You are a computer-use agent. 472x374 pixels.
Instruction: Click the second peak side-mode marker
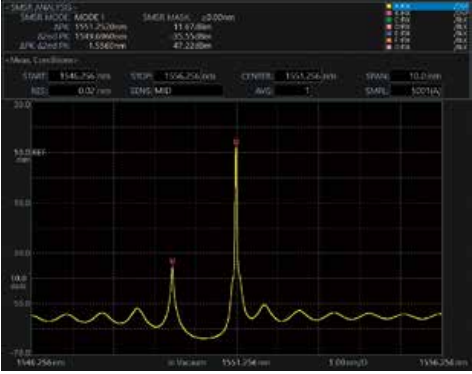click(x=172, y=262)
